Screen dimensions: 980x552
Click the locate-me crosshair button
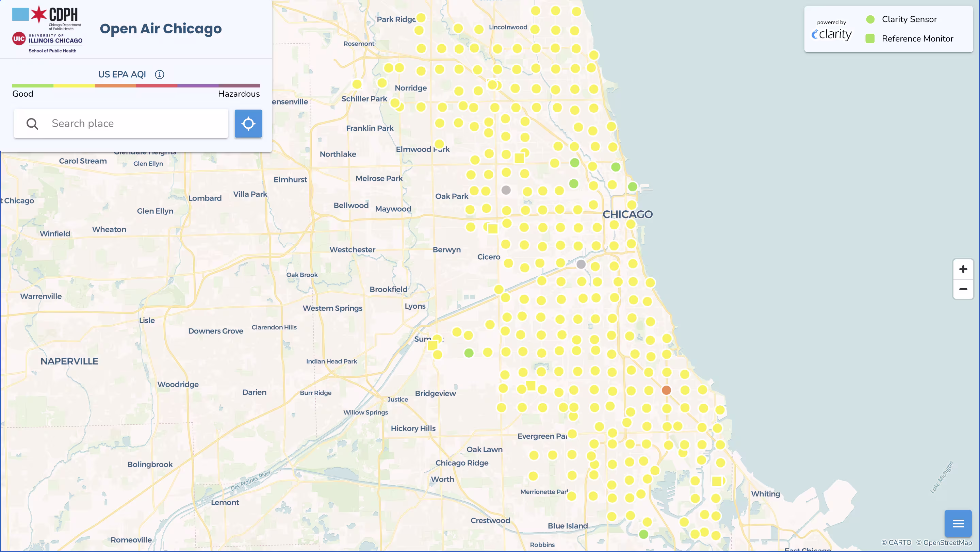[x=248, y=124]
